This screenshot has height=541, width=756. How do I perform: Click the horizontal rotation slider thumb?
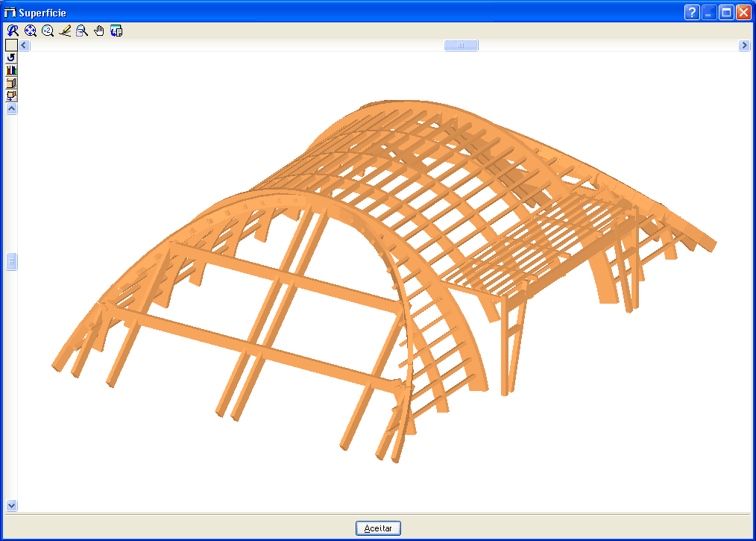(x=461, y=46)
